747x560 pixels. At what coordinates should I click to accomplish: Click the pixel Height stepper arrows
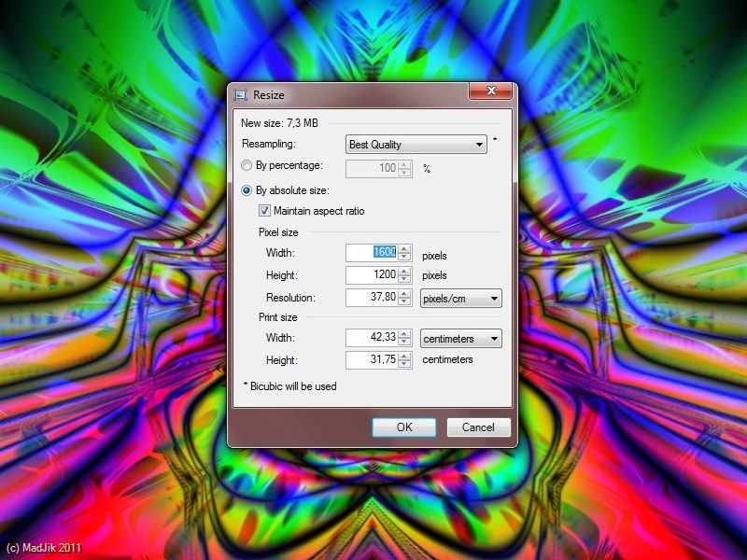(405, 274)
